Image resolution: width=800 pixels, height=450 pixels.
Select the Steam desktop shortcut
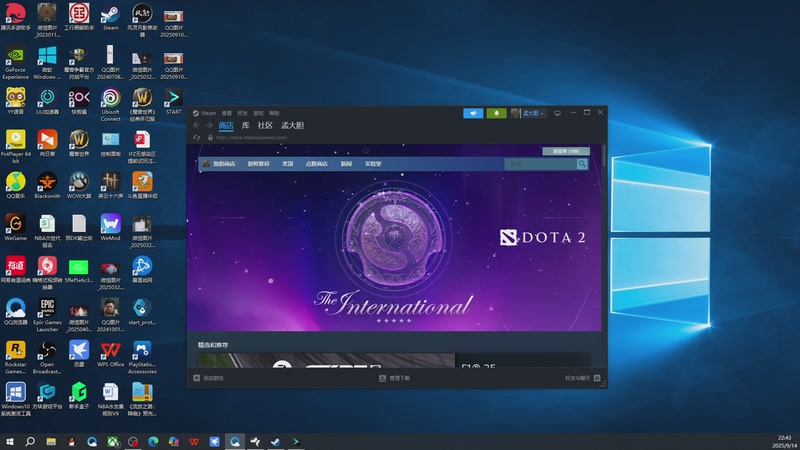tap(110, 17)
